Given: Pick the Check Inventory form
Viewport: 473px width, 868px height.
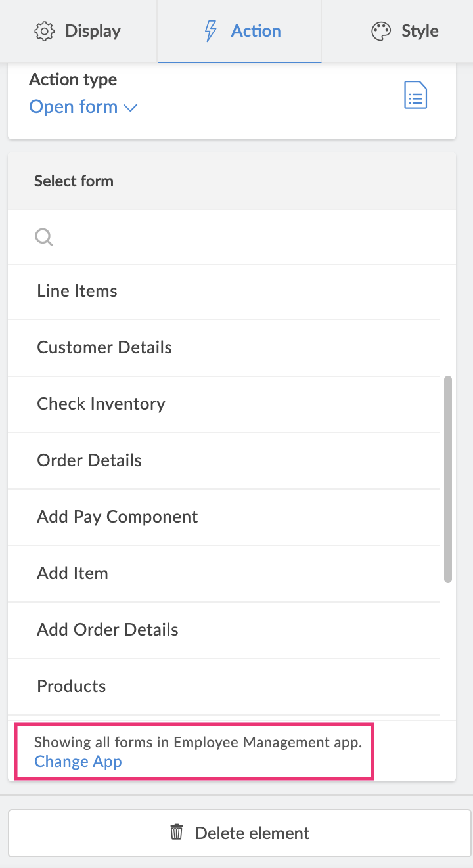Looking at the screenshot, I should point(101,404).
